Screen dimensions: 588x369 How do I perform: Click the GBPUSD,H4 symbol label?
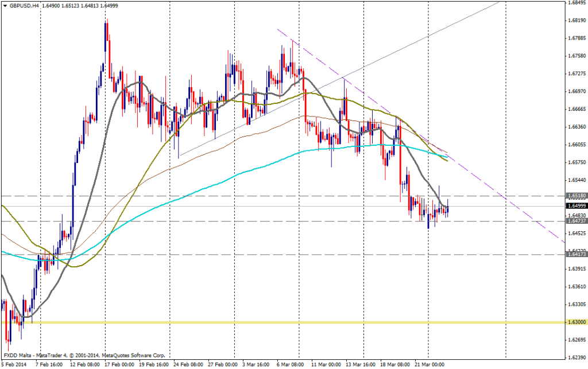pos(24,5)
